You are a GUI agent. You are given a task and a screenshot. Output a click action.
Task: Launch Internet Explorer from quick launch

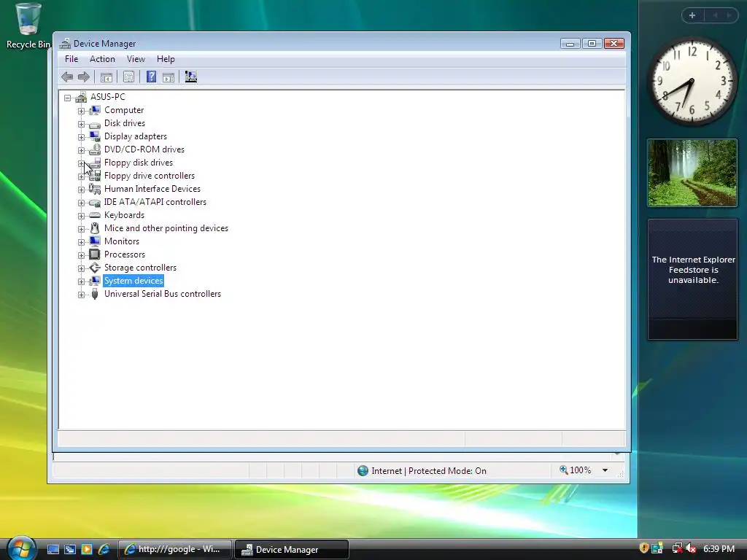pos(104,550)
